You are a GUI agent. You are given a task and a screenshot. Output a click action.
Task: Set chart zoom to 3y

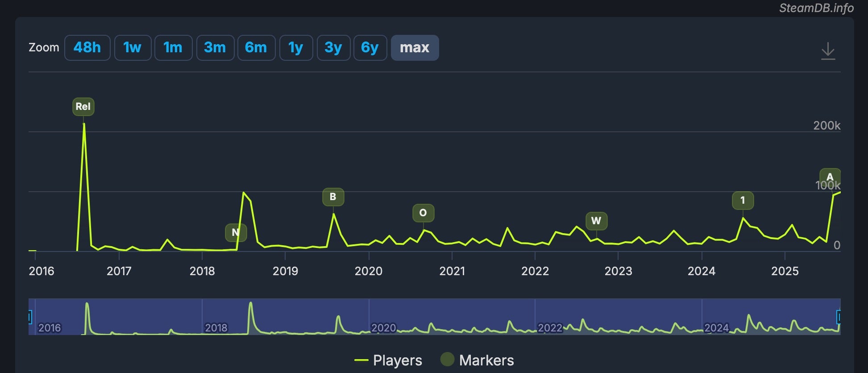333,47
